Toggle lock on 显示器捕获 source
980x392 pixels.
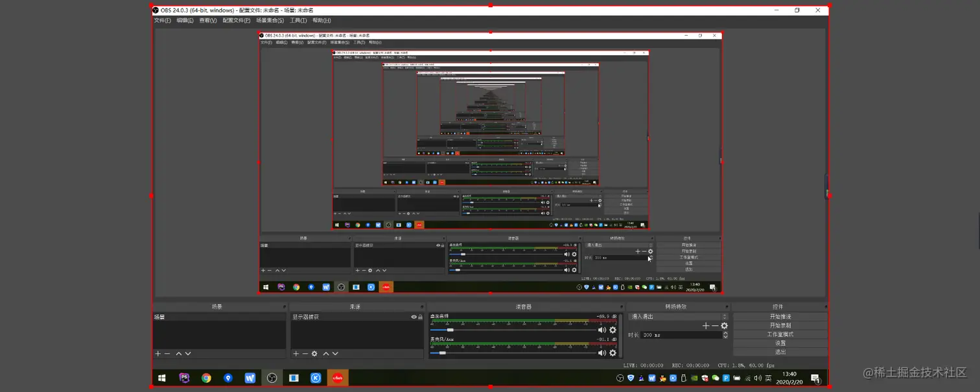(x=421, y=317)
